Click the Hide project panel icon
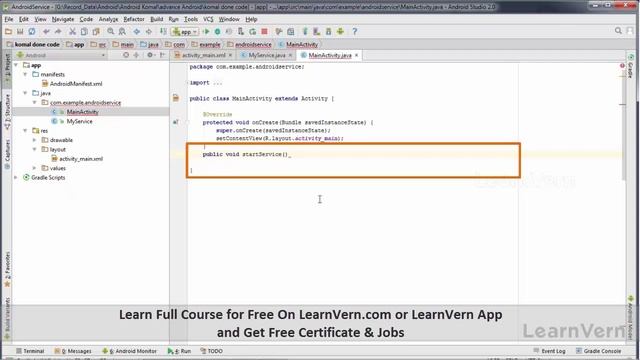This screenshot has width=640, height=360. pos(162,55)
